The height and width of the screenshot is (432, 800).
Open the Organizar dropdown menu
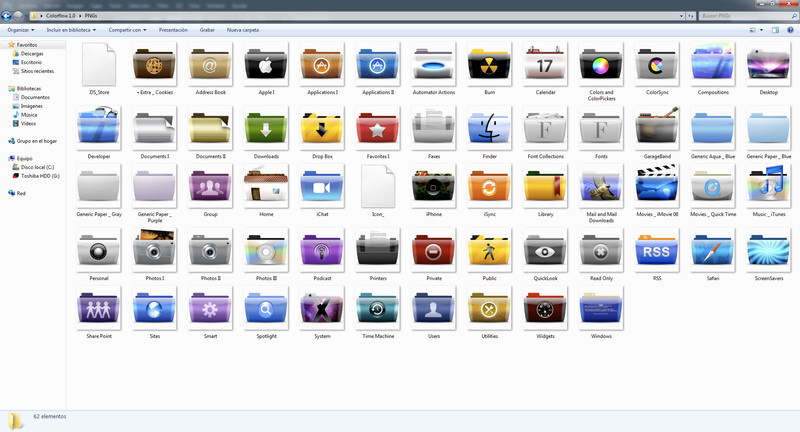(21, 30)
